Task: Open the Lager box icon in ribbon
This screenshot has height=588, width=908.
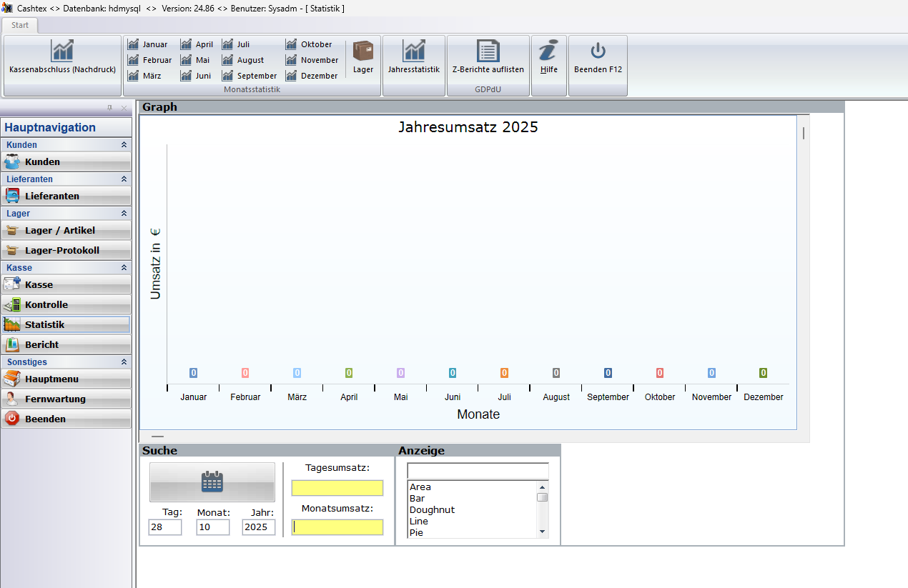Action: tap(363, 51)
